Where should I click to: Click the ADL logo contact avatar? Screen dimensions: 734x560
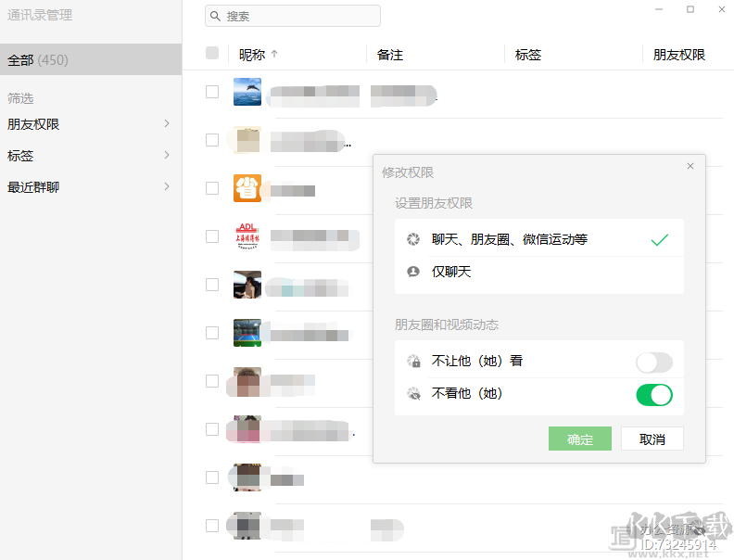point(247,236)
